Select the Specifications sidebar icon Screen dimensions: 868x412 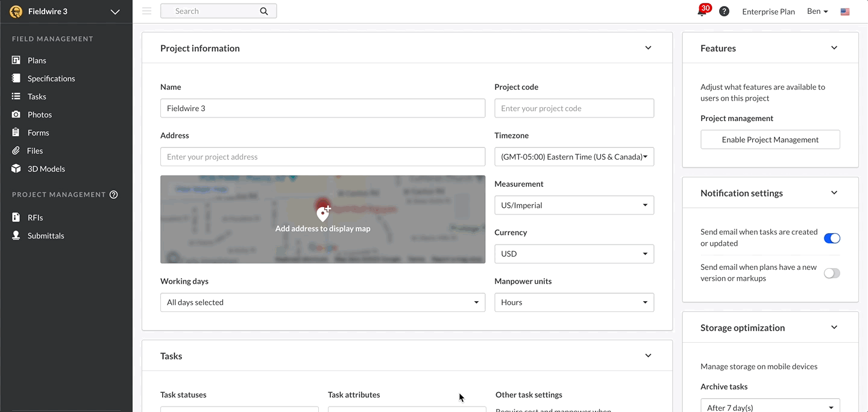tap(17, 78)
